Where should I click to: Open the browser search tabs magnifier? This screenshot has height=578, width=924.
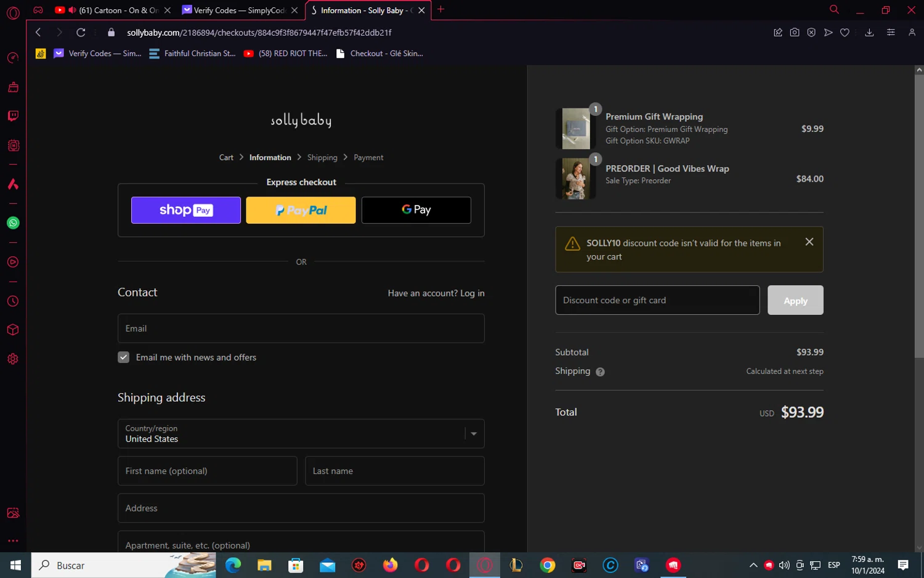click(834, 10)
